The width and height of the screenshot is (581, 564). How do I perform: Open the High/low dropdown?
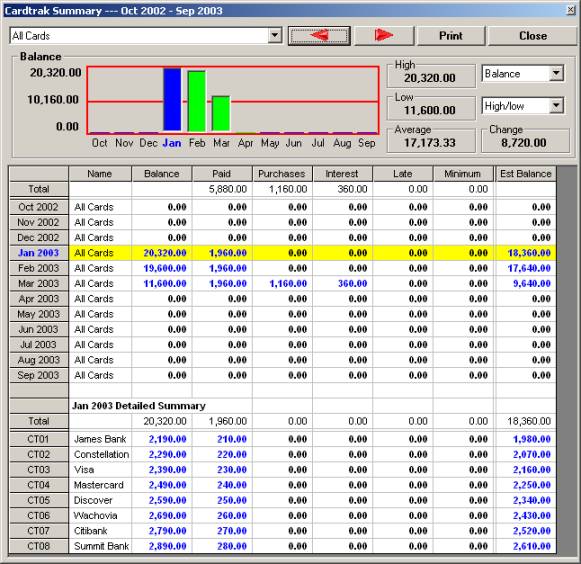[x=556, y=106]
